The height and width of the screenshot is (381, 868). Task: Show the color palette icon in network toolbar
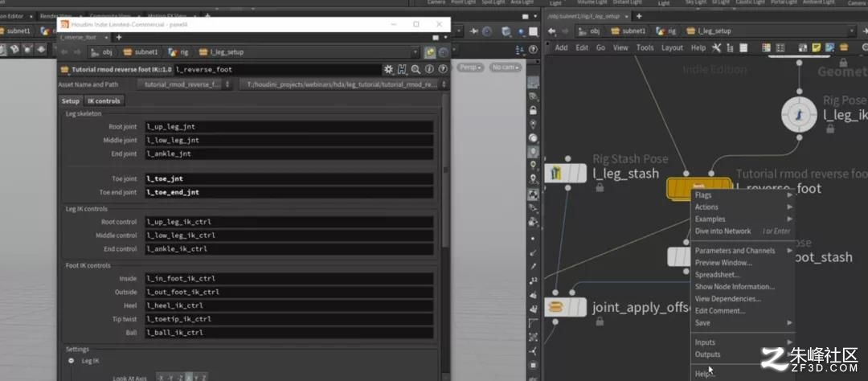[767, 47]
